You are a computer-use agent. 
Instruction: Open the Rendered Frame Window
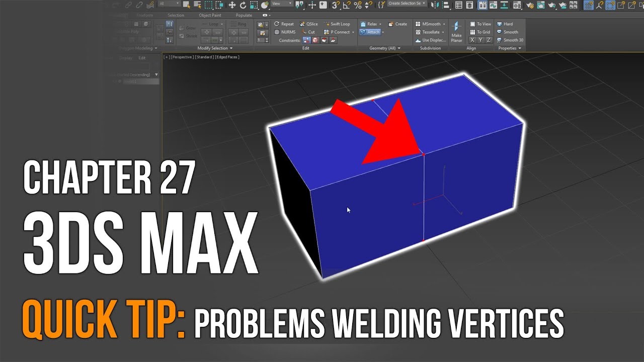pyautogui.click(x=540, y=5)
